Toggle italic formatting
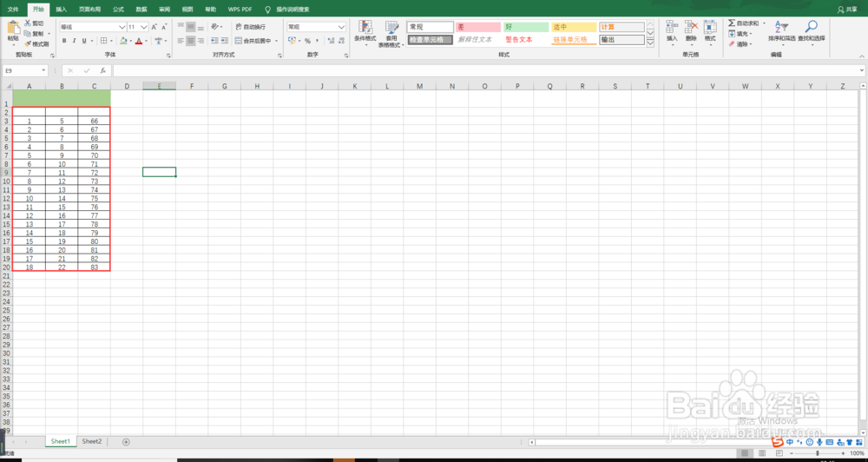Screen dimensions: 868x462 pos(74,41)
